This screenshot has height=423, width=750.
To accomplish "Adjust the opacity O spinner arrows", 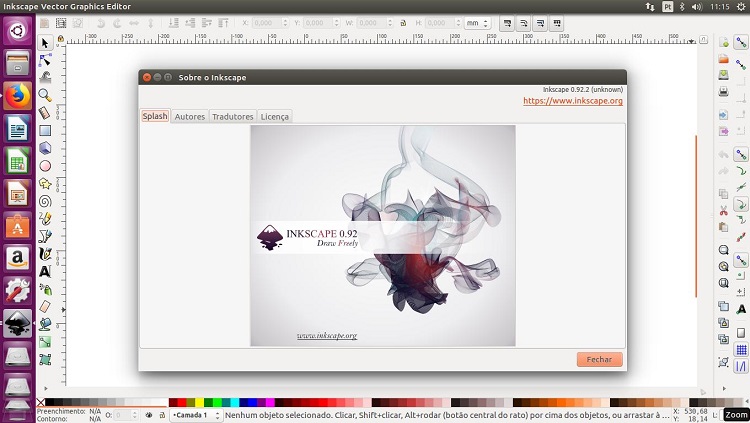I will pos(134,415).
